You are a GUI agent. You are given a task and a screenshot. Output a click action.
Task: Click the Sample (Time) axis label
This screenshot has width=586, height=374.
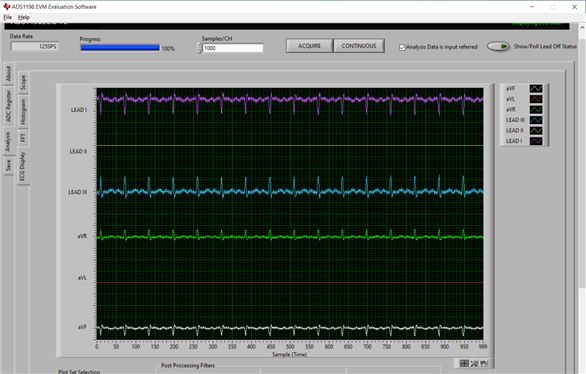point(290,354)
